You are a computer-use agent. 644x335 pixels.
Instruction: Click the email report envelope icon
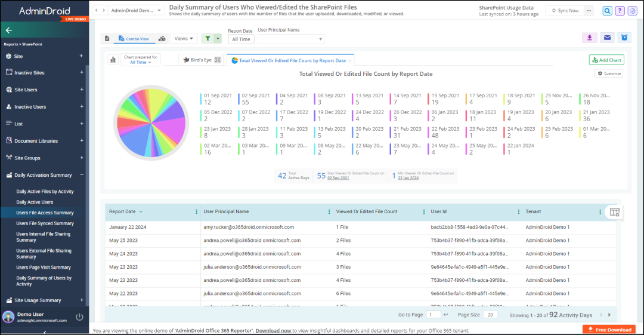point(607,38)
